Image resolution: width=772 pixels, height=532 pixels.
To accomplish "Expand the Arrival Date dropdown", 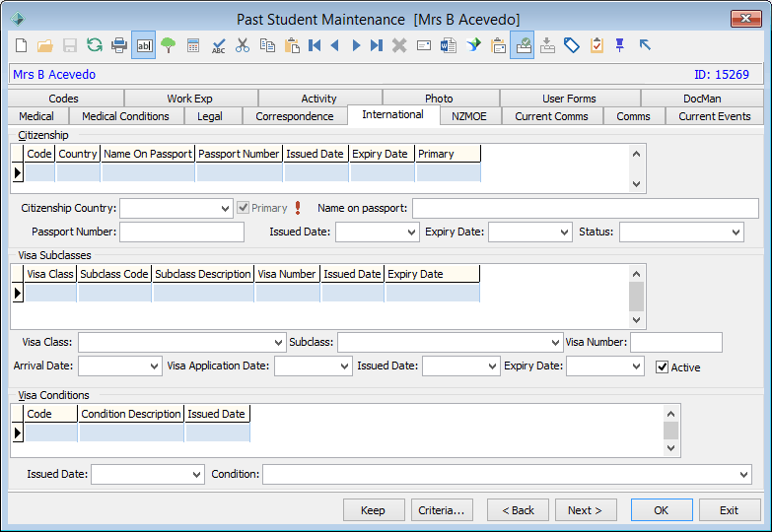I will point(154,366).
